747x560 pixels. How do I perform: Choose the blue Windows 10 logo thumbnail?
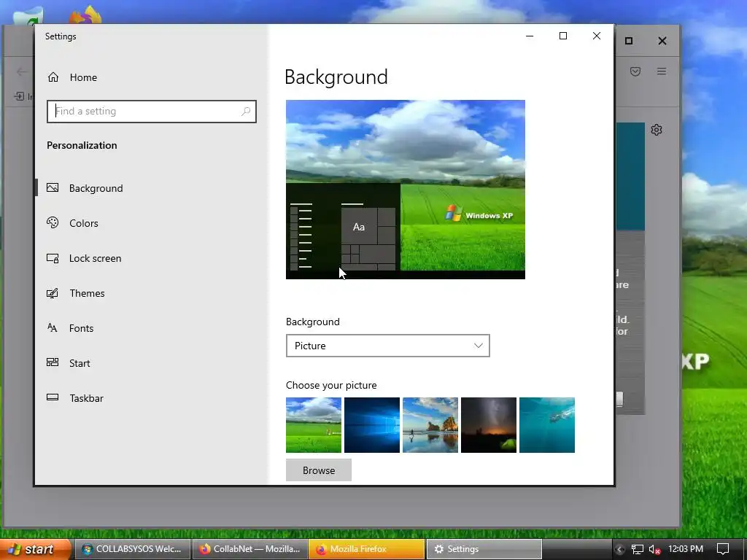(372, 425)
